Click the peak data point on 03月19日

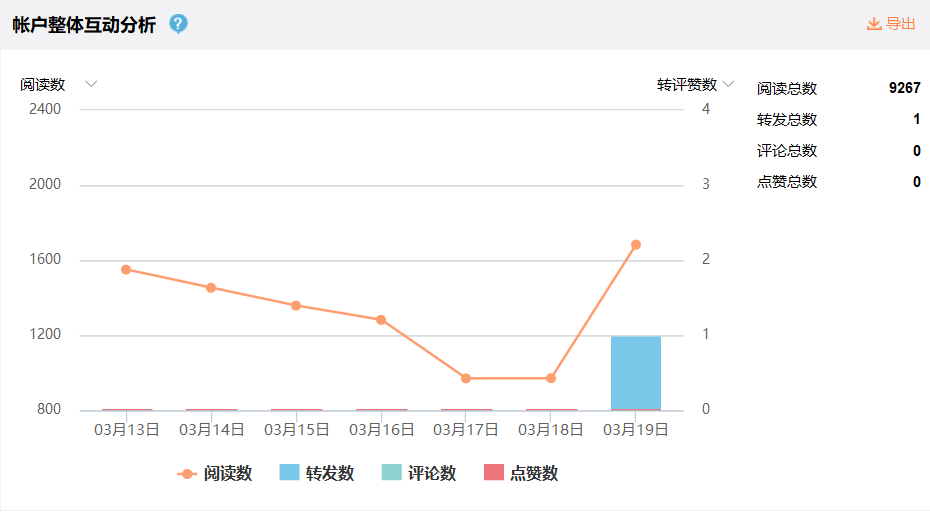point(636,245)
